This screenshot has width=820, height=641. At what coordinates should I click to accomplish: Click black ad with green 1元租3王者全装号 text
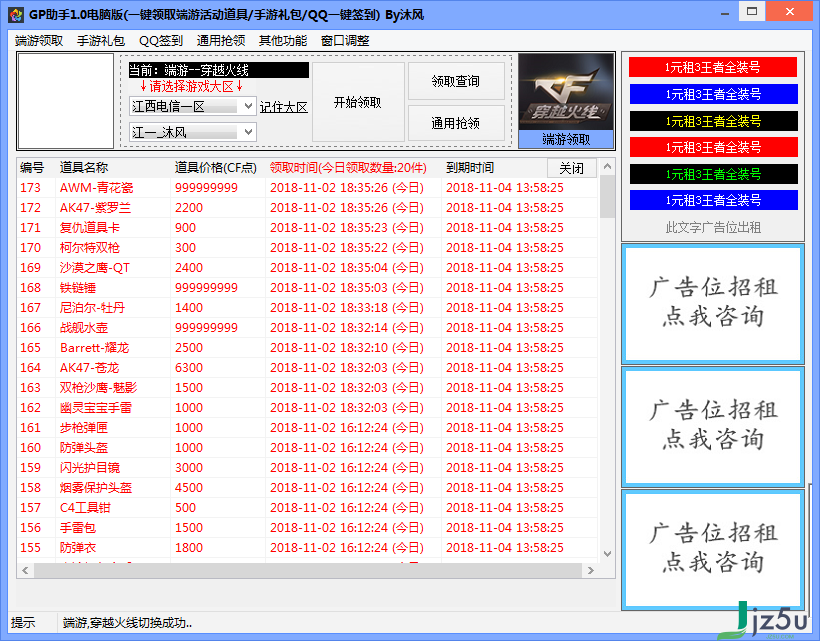[713, 174]
